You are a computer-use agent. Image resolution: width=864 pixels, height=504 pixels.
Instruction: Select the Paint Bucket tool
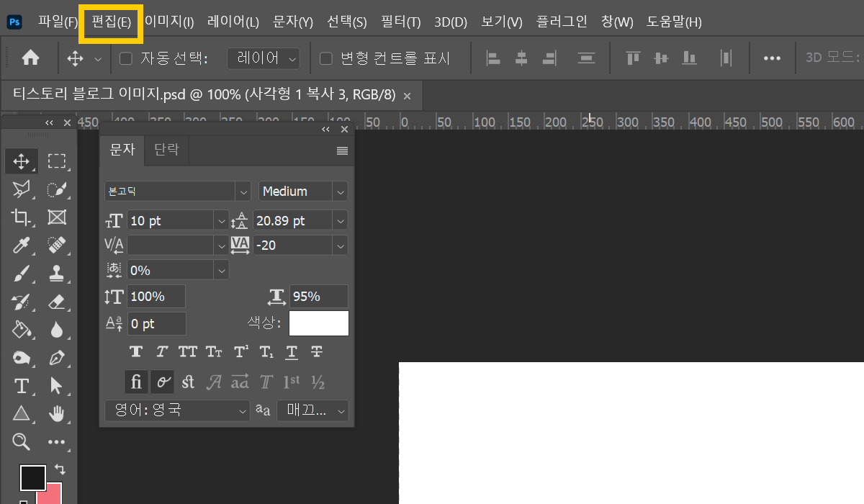point(22,330)
